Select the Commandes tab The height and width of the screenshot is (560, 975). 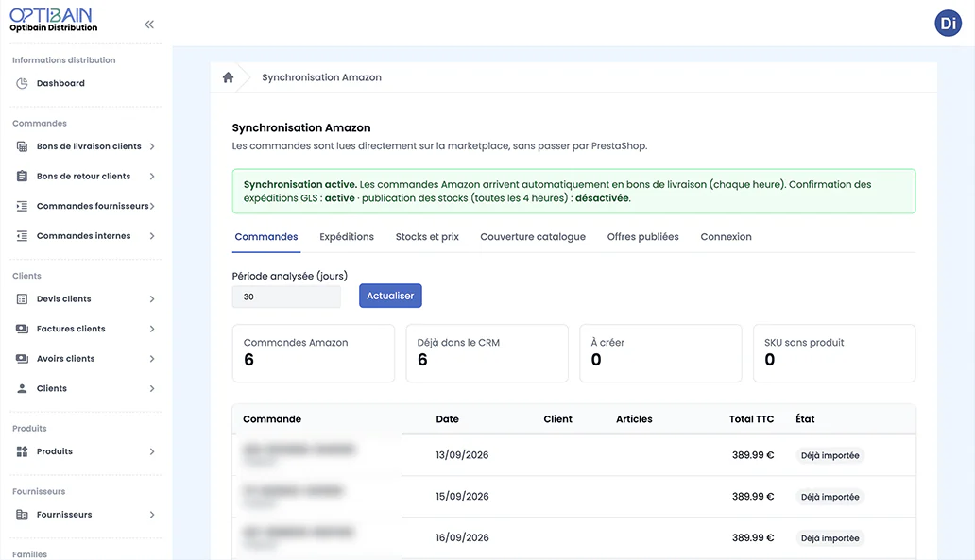266,237
